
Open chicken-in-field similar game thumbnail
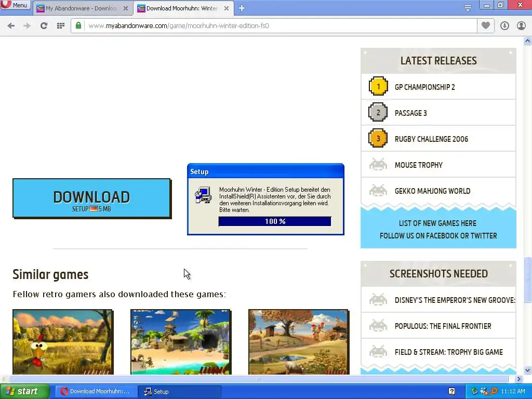click(x=62, y=342)
